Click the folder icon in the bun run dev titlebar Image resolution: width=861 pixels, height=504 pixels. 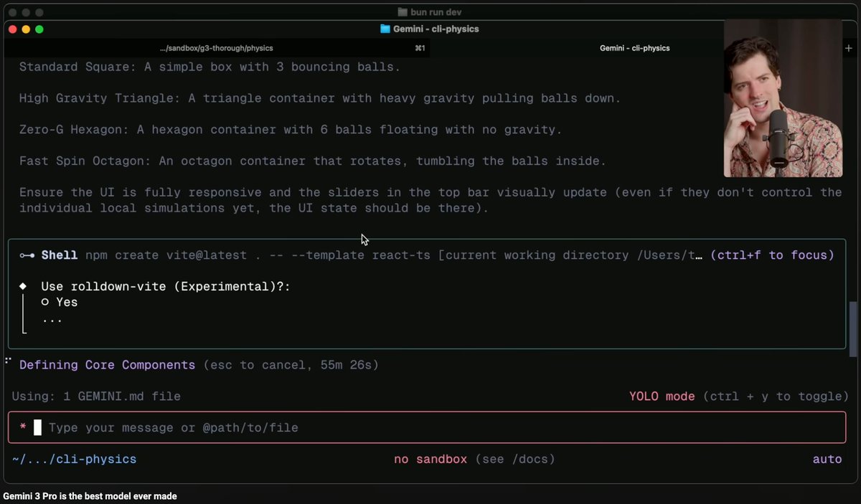point(404,11)
